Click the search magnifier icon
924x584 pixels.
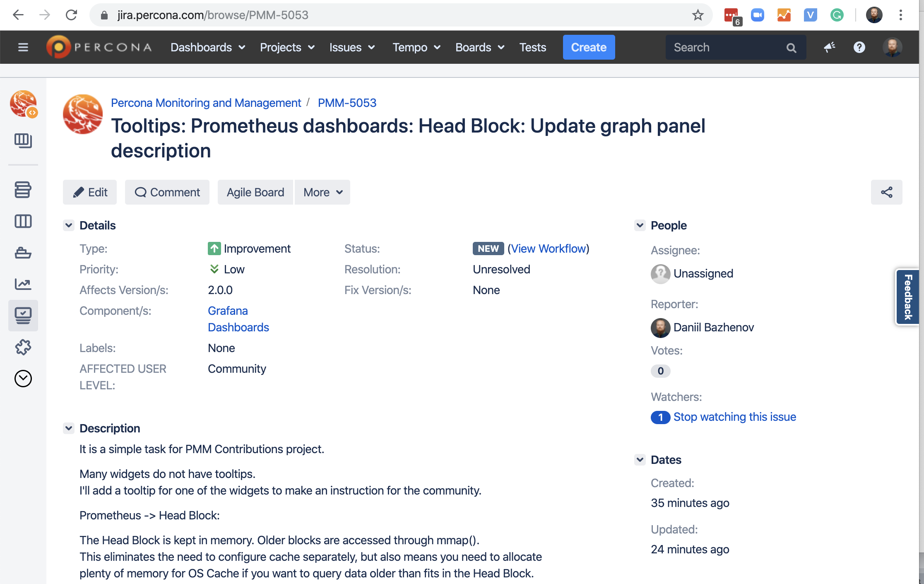[792, 48]
